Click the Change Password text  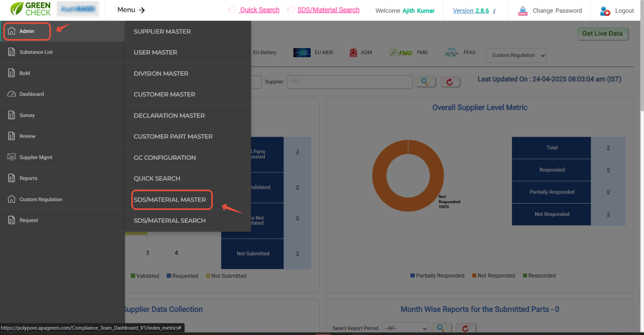point(557,11)
